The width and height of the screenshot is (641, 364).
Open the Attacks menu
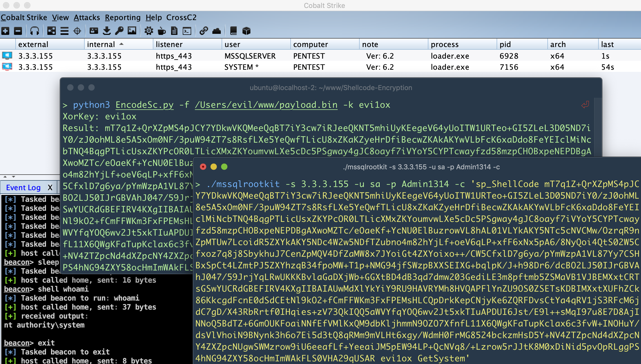tap(87, 17)
